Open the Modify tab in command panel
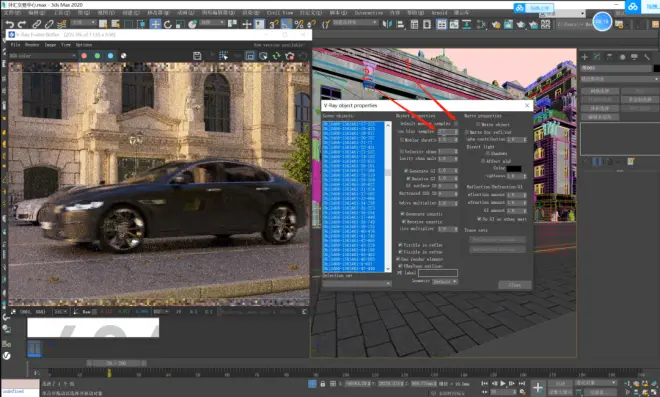660x397 pixels. pos(597,57)
